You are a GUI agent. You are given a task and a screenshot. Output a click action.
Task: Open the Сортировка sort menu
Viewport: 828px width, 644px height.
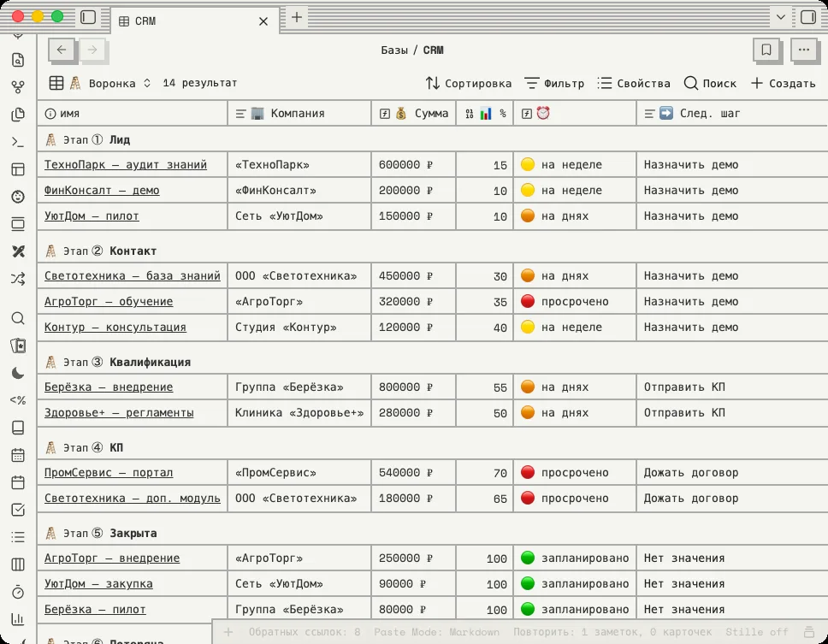click(469, 84)
